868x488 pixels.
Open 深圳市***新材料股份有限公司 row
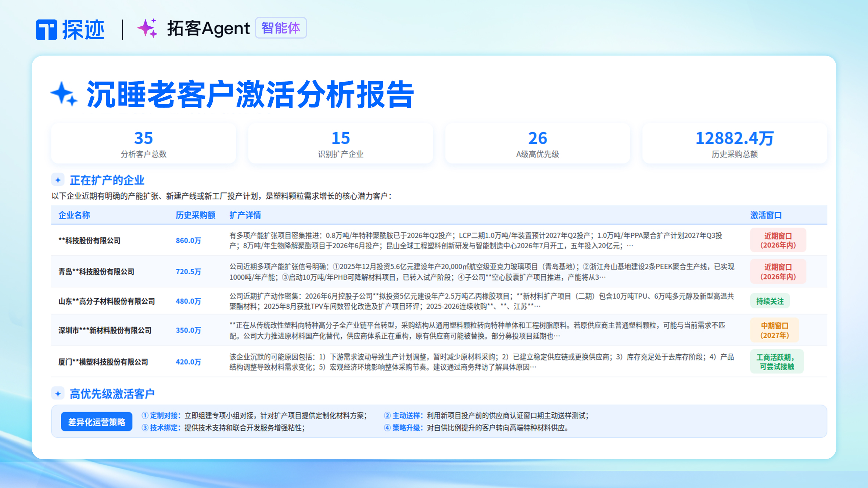pos(439,330)
